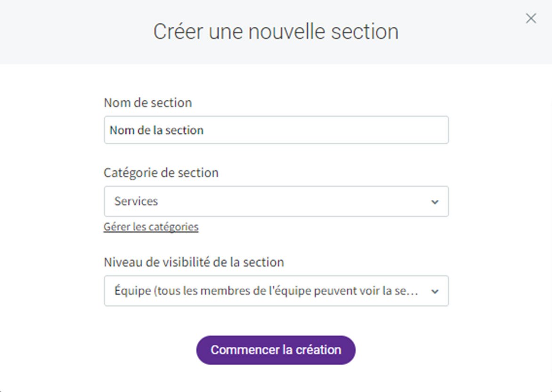
Task: Click the gray header bar left of title
Action: point(71,32)
